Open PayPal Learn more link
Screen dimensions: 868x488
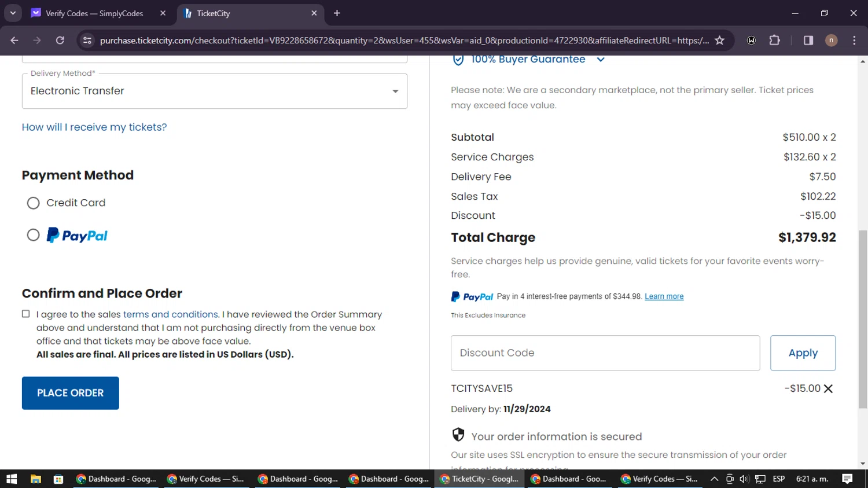(664, 296)
